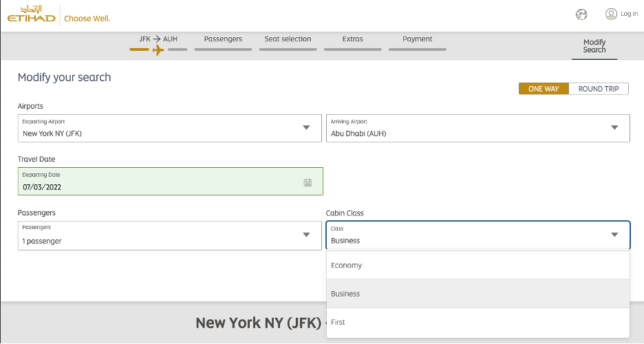The height and width of the screenshot is (344, 644).
Task: Click the Departing Date field 07/03/2022
Action: tap(171, 182)
